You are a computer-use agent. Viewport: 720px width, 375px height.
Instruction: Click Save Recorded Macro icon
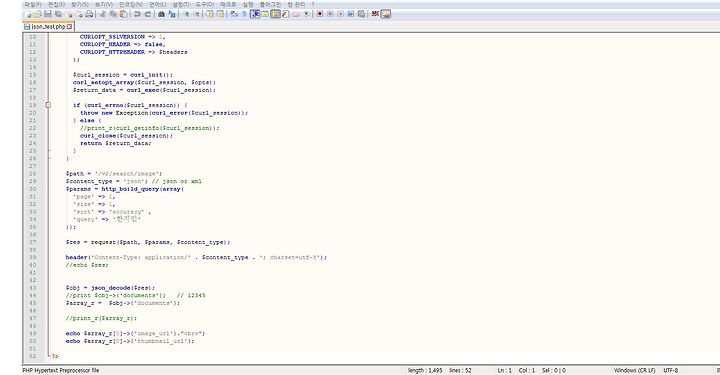[361, 14]
